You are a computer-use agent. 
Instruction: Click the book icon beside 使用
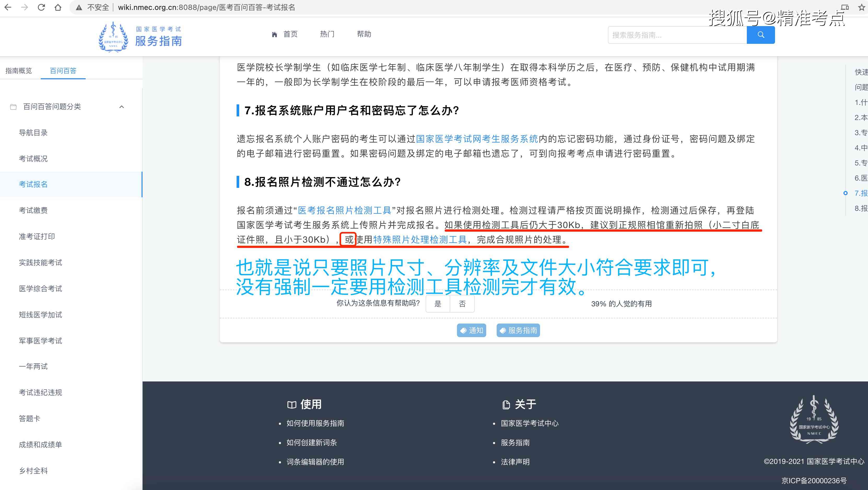click(291, 405)
